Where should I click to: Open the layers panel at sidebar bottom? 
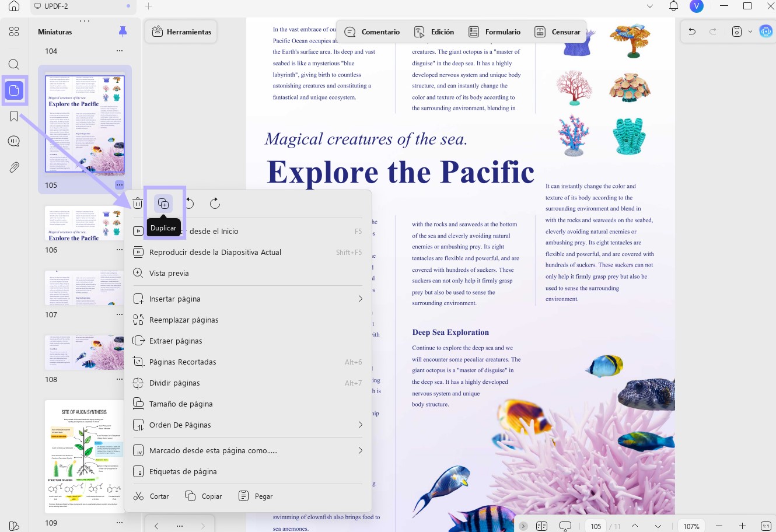14,526
